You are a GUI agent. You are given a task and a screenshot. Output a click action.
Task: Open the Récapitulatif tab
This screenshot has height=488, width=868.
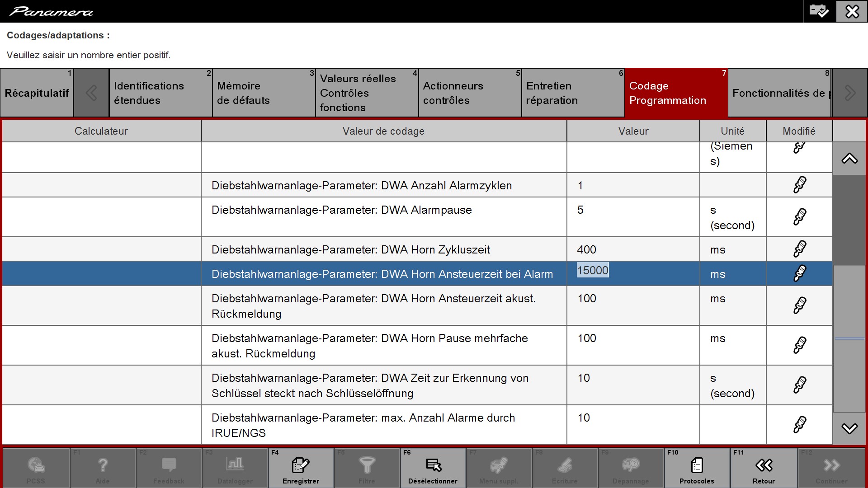coord(37,93)
